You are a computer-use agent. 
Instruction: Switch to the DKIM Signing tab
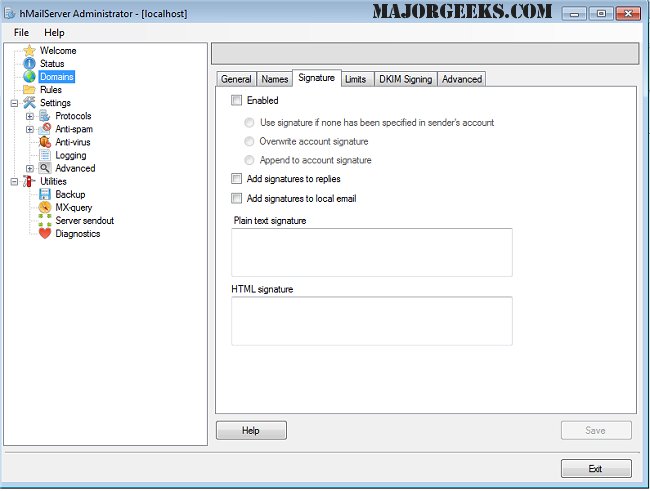(x=405, y=79)
